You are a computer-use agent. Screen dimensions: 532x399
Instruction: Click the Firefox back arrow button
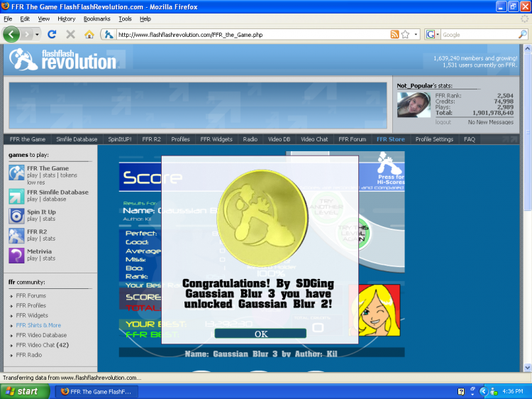(12, 34)
